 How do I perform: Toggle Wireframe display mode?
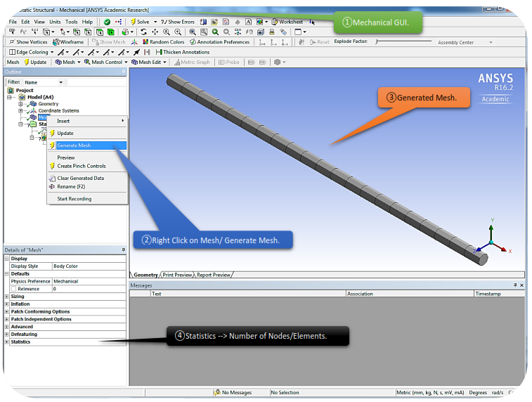[x=67, y=42]
